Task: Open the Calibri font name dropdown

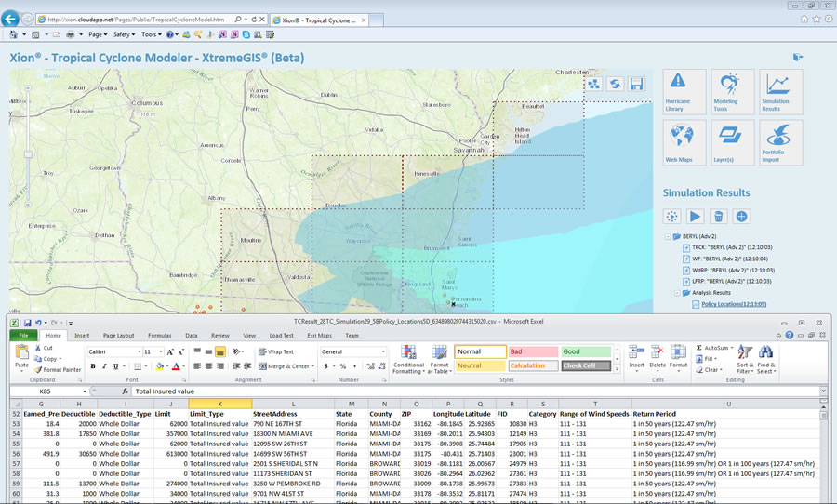Action: click(139, 351)
